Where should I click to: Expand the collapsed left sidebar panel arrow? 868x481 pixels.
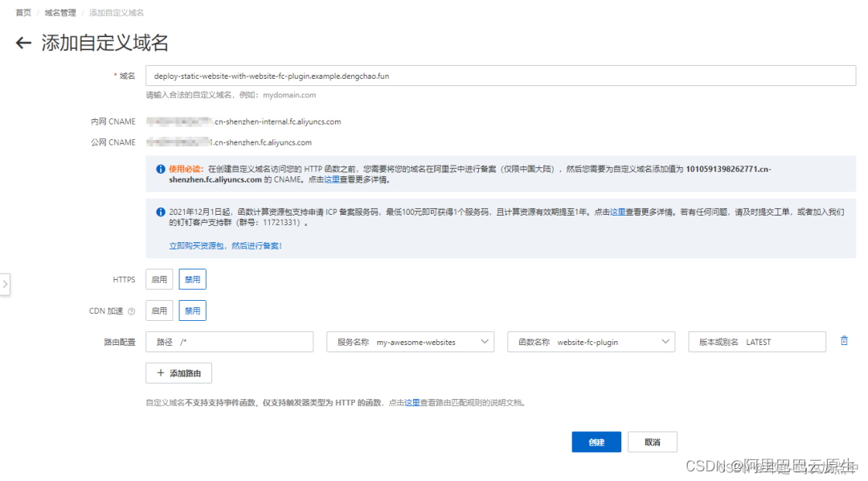[x=5, y=284]
